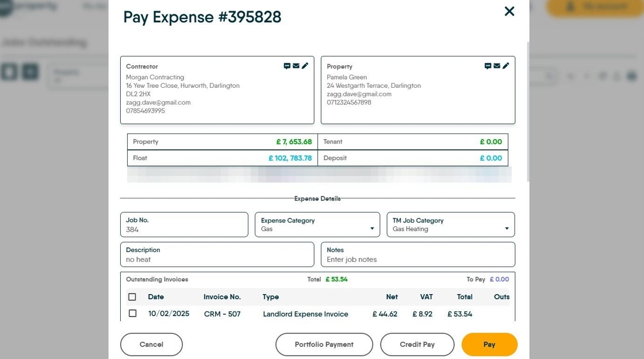Edit Property details with pencil icon
644x359 pixels.
506,66
